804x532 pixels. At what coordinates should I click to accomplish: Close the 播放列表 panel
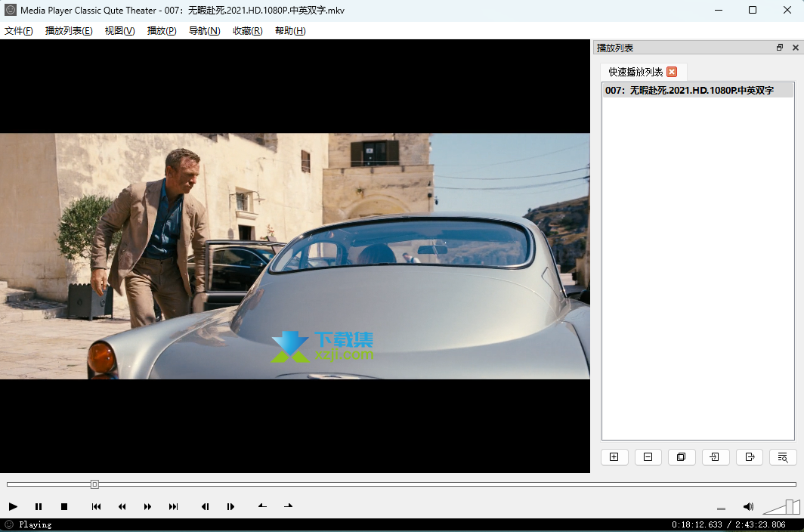[795, 47]
